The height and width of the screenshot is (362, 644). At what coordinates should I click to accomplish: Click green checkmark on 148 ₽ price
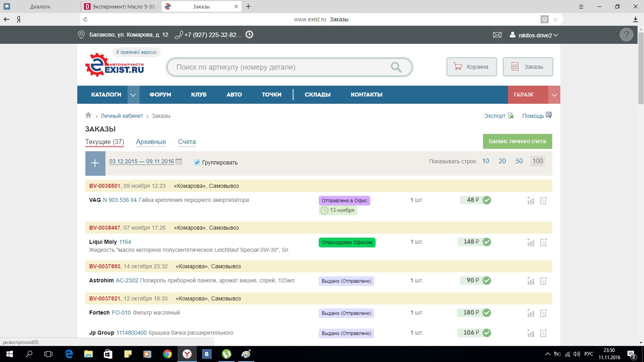click(x=487, y=242)
